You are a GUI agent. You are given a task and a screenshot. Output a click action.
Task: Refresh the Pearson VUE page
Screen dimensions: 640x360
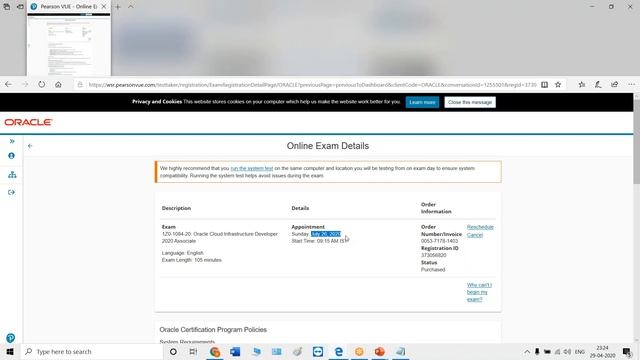click(42, 84)
